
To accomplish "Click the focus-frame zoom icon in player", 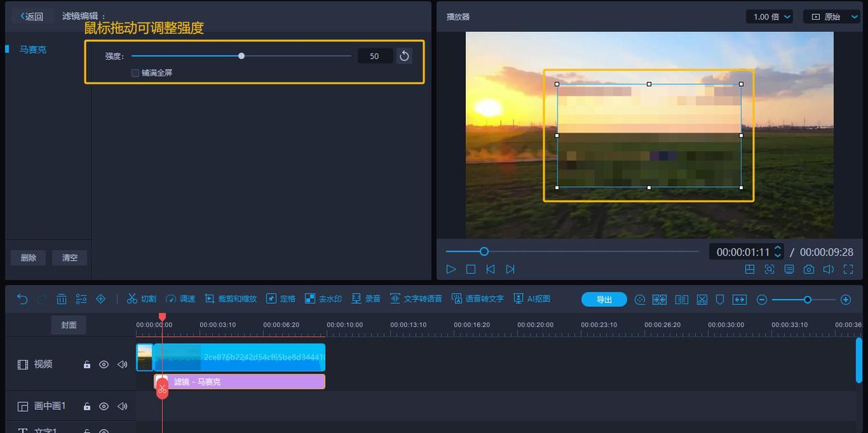I will click(x=769, y=269).
